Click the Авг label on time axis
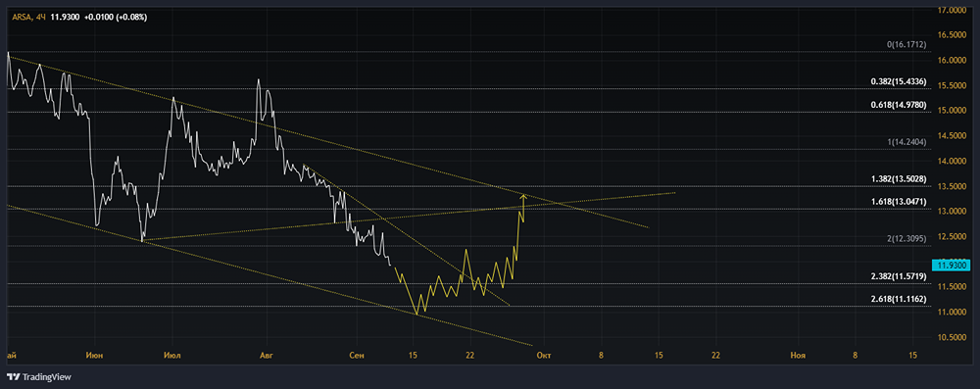The width and height of the screenshot is (980, 389). pos(267,356)
